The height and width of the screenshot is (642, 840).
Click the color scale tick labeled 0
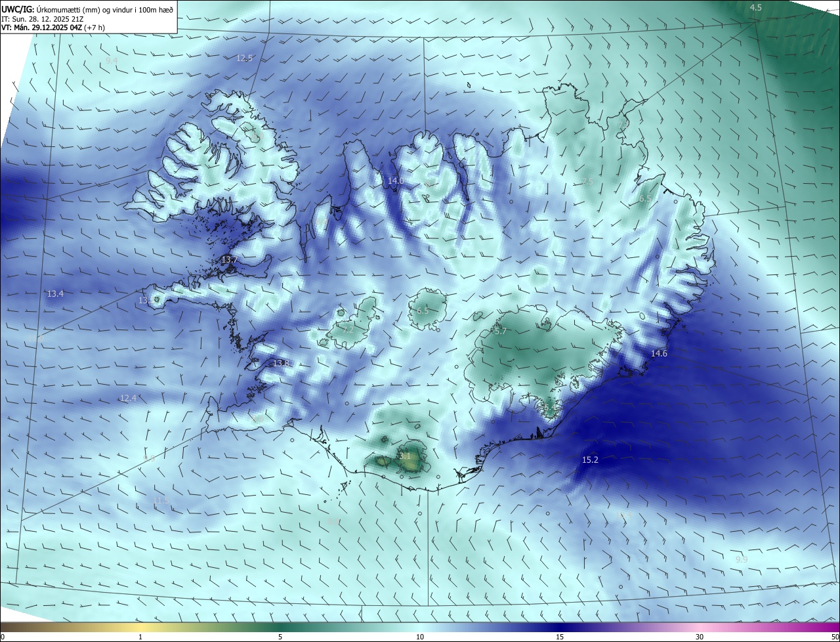3,637
